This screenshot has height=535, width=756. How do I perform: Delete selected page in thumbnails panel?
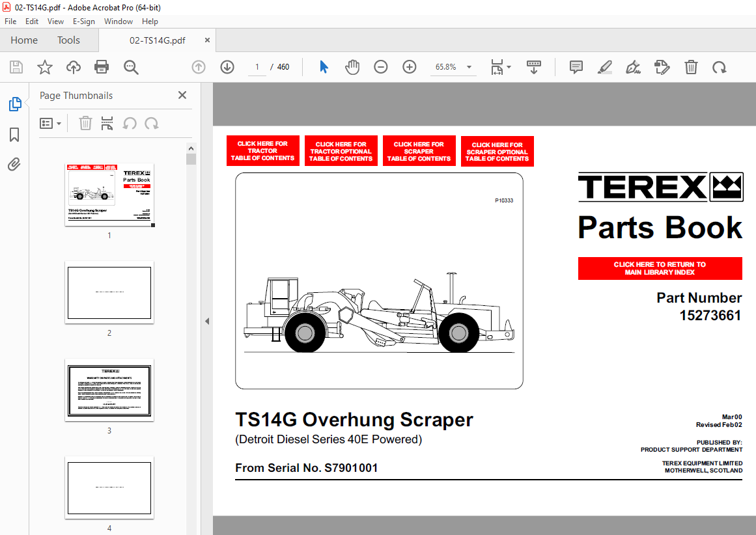point(85,124)
